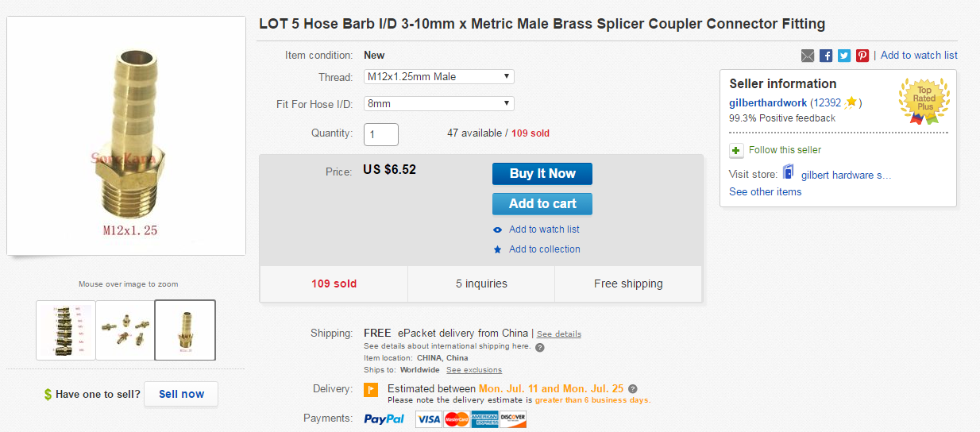This screenshot has height=432, width=980.
Task: Open the 5 inquiries tab
Action: tap(481, 283)
